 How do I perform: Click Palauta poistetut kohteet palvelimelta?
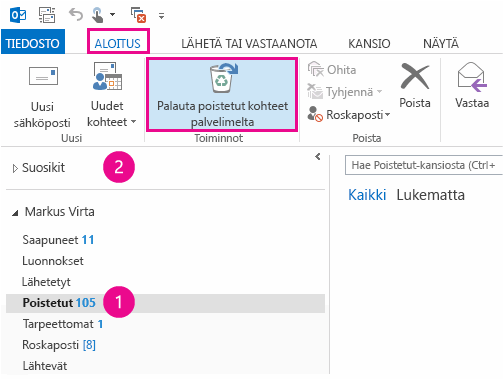tap(222, 95)
